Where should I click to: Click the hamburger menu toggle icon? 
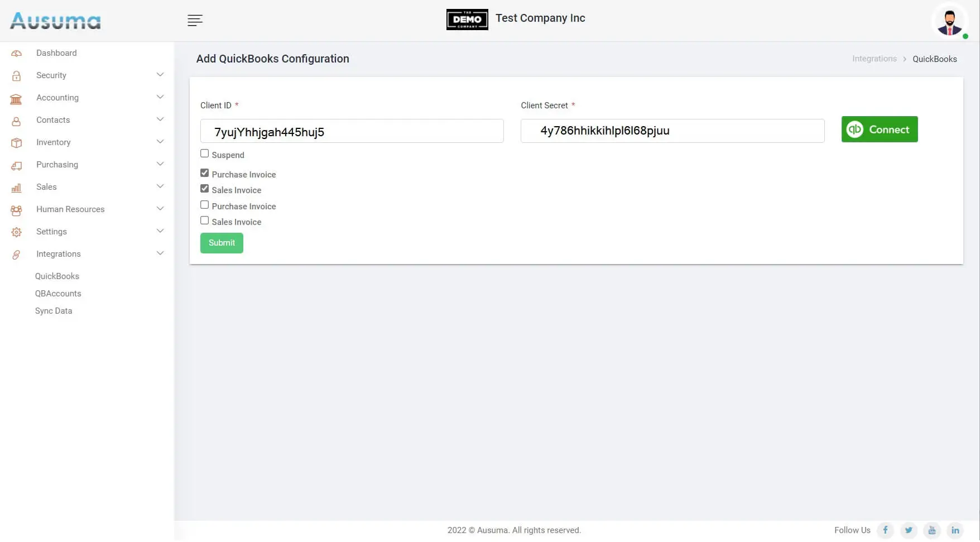coord(195,21)
